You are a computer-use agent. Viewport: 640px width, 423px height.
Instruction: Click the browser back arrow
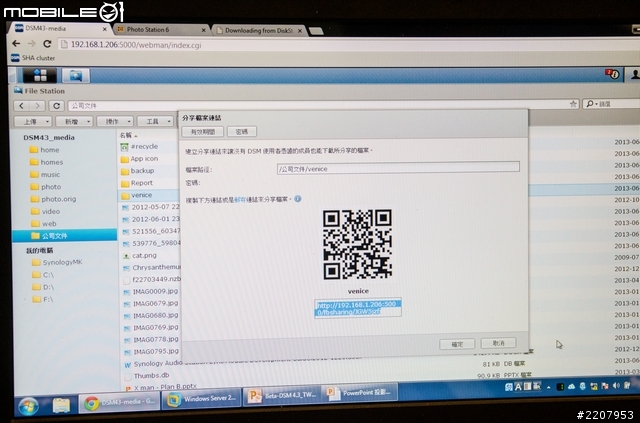tap(16, 44)
